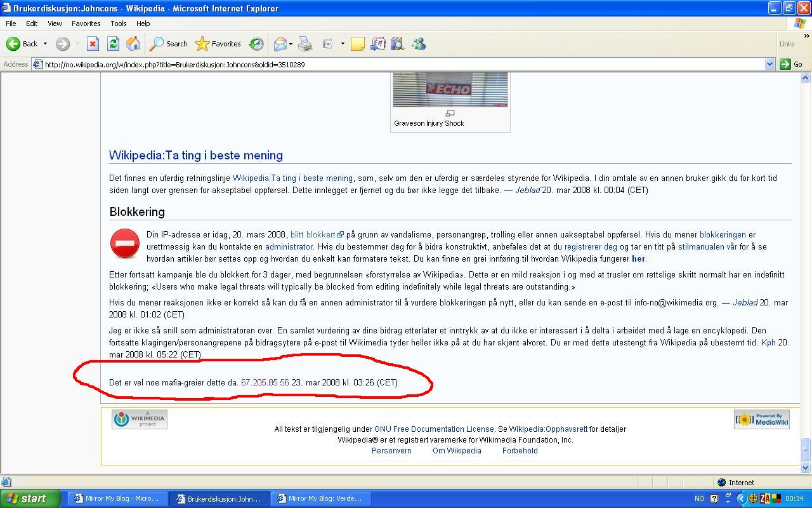Go back with the Back arrow button
The height and width of the screenshot is (508, 812).
point(22,44)
